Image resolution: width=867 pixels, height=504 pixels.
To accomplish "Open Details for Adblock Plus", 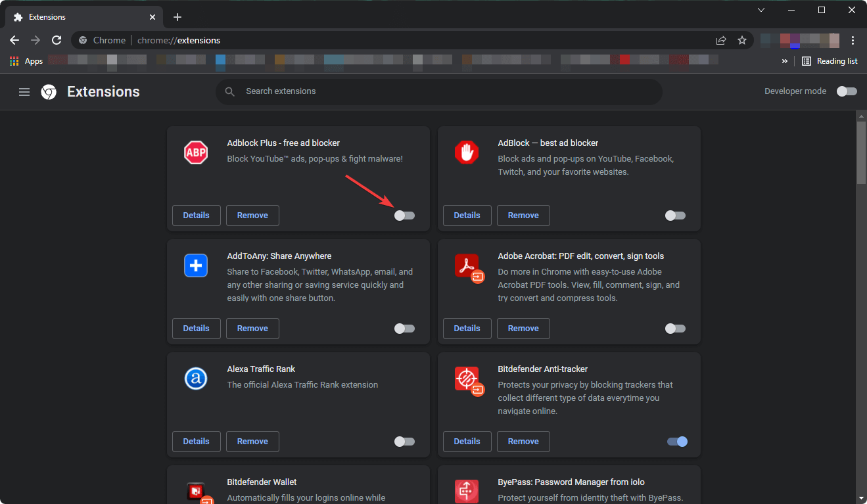I will 196,216.
